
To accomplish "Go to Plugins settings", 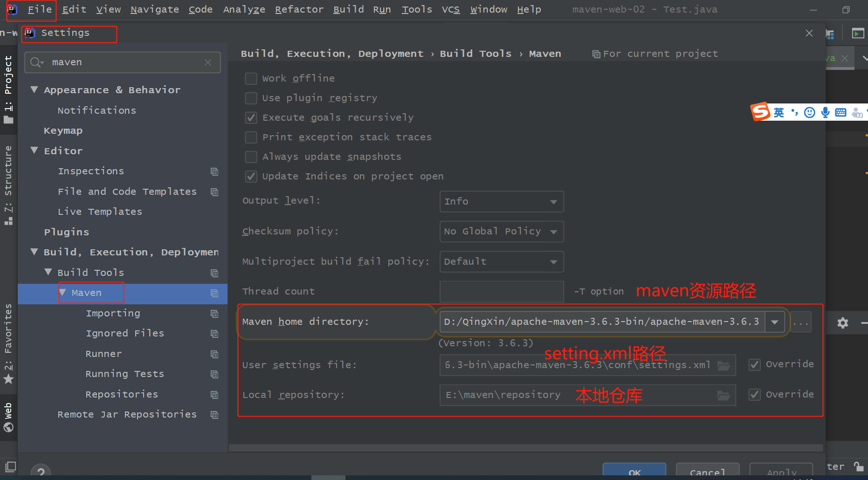I will point(66,232).
